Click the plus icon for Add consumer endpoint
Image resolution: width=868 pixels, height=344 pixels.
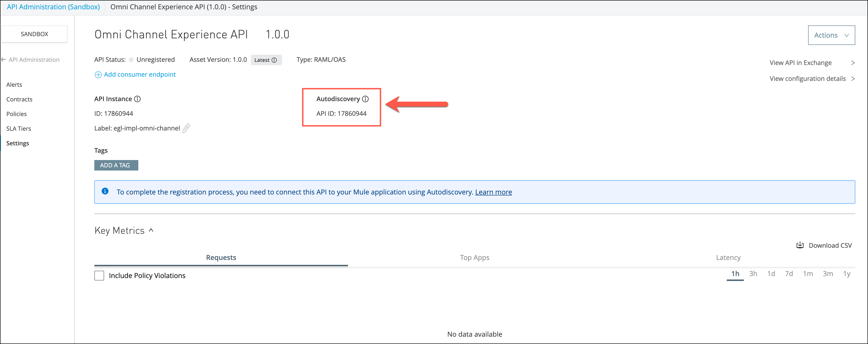(x=98, y=75)
